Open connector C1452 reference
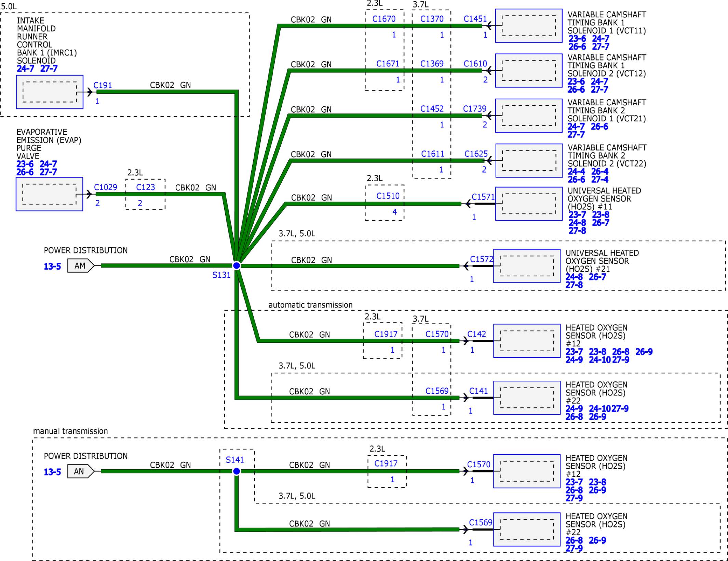This screenshot has height=561, width=728. coord(432,109)
